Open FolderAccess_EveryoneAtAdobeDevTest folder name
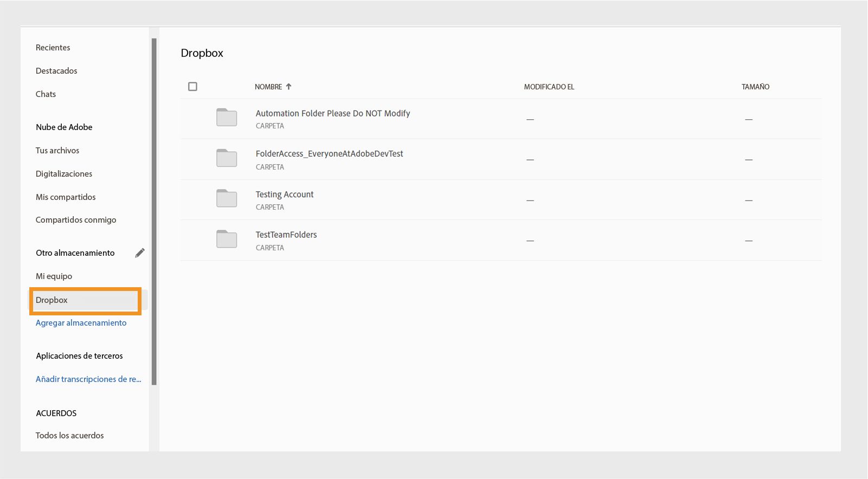The width and height of the screenshot is (868, 479). (x=329, y=154)
